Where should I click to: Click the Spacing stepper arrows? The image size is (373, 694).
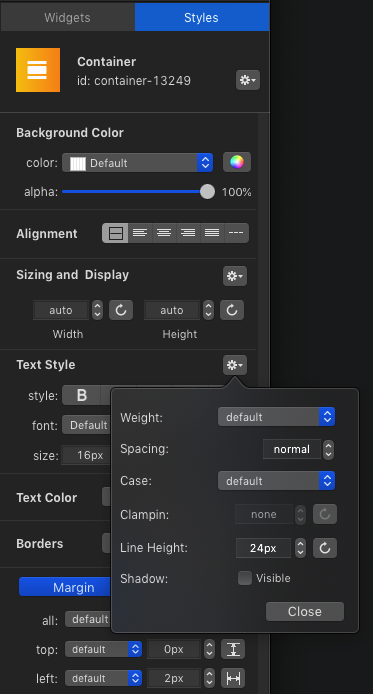[x=328, y=449]
